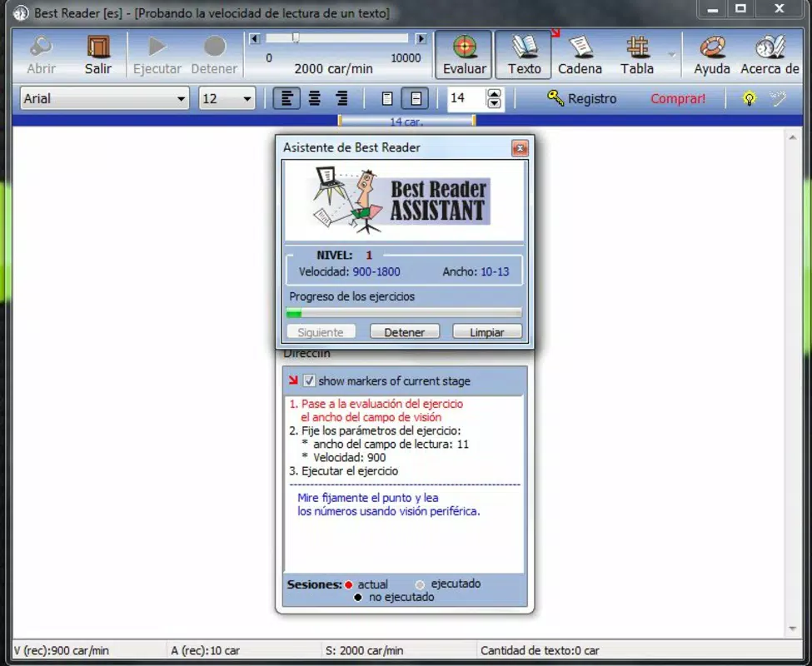Click the ejecutado session dot
This screenshot has width=812, height=666.
[420, 584]
